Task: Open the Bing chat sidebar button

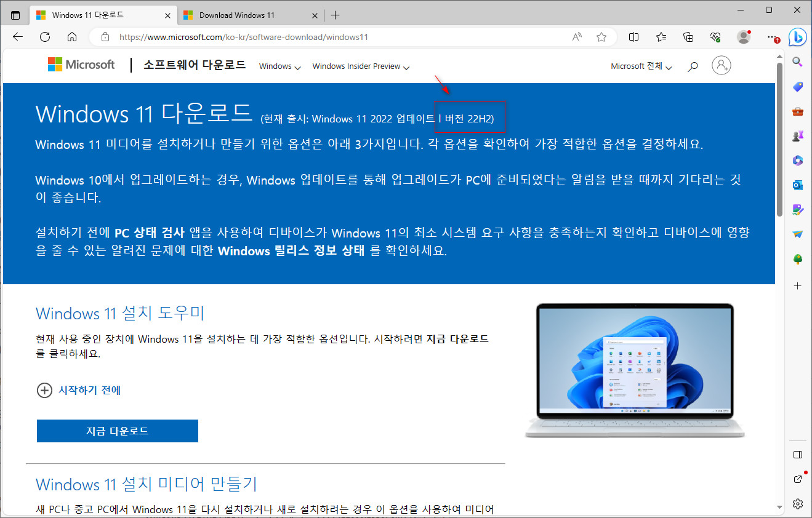Action: pos(798,37)
